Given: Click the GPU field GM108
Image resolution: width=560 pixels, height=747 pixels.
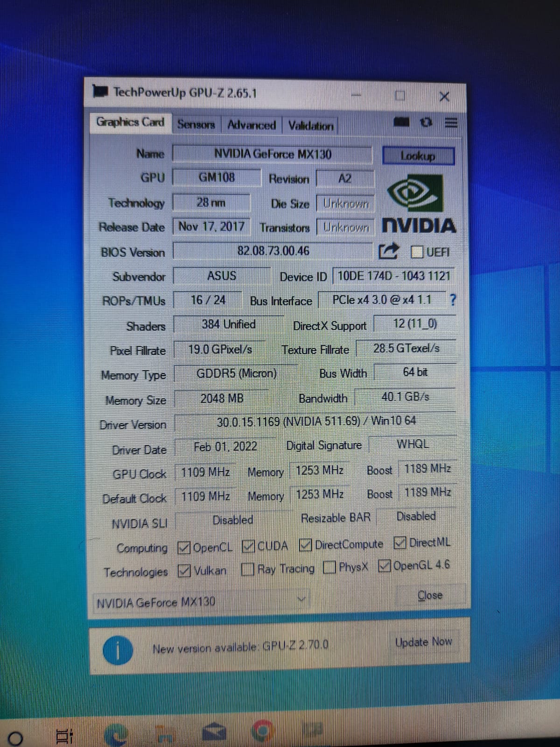Looking at the screenshot, I should [x=217, y=177].
